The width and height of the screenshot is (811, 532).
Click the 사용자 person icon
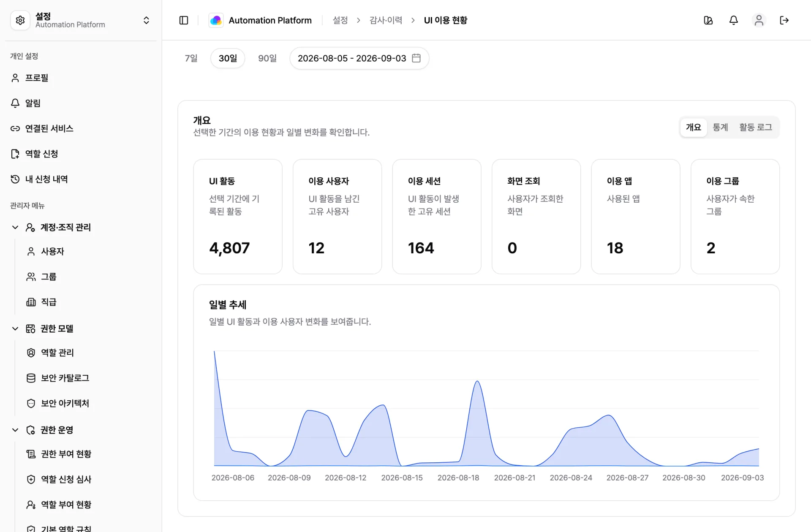pyautogui.click(x=31, y=251)
